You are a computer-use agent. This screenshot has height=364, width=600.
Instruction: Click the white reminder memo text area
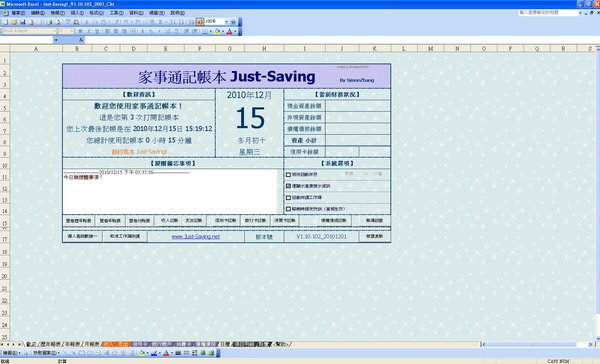pyautogui.click(x=170, y=191)
